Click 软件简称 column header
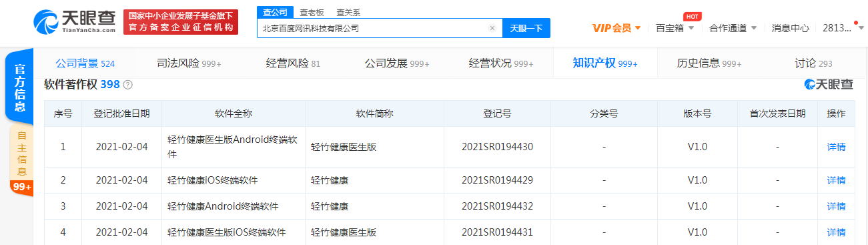Viewport: 868px width, 245px height. click(374, 113)
